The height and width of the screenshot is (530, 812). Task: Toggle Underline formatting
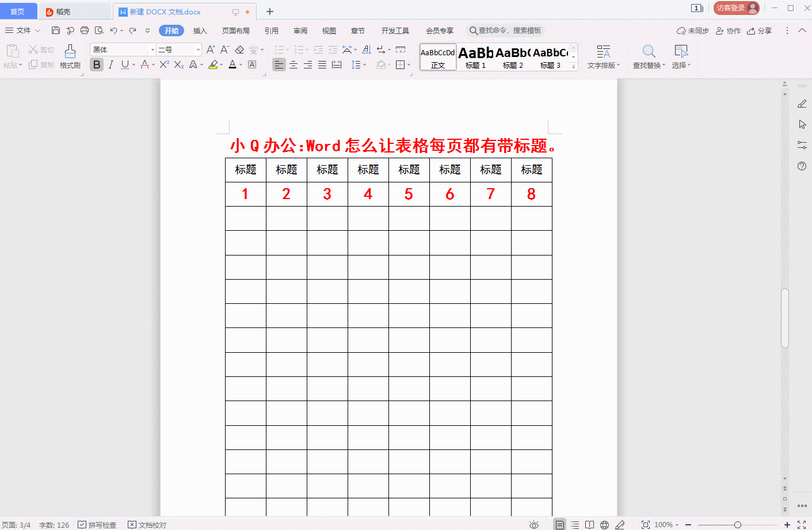coord(125,64)
